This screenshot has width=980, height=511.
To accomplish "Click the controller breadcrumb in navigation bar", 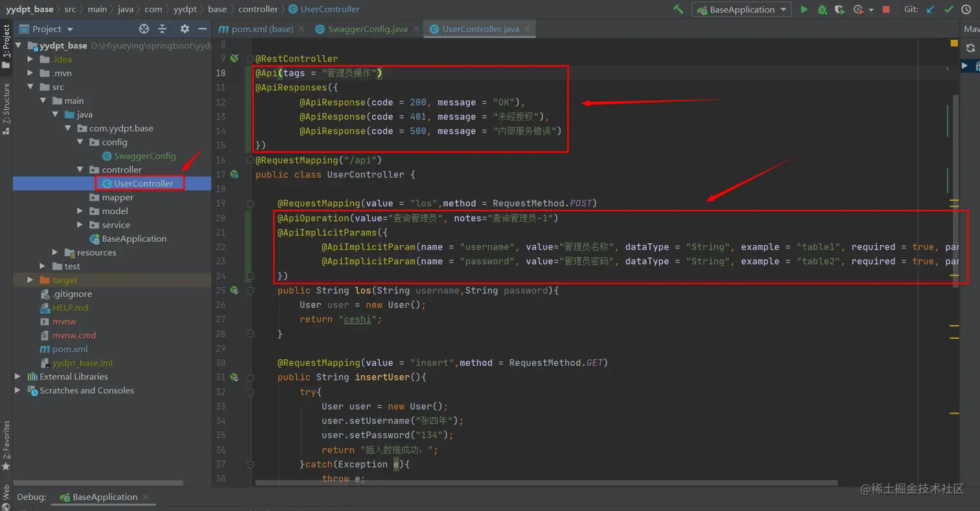I will 258,9.
